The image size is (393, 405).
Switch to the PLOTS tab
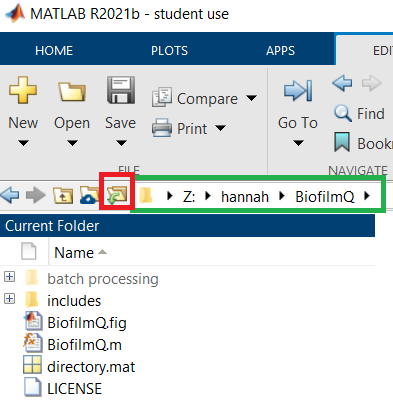tap(169, 51)
